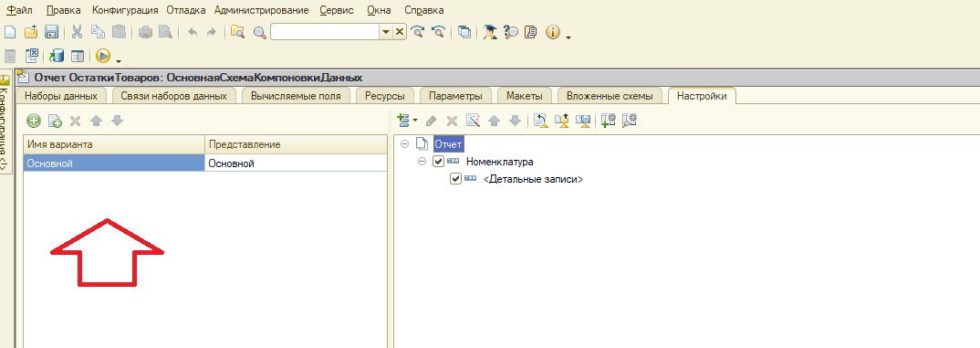Switch to Наборы данных tab

[61, 96]
